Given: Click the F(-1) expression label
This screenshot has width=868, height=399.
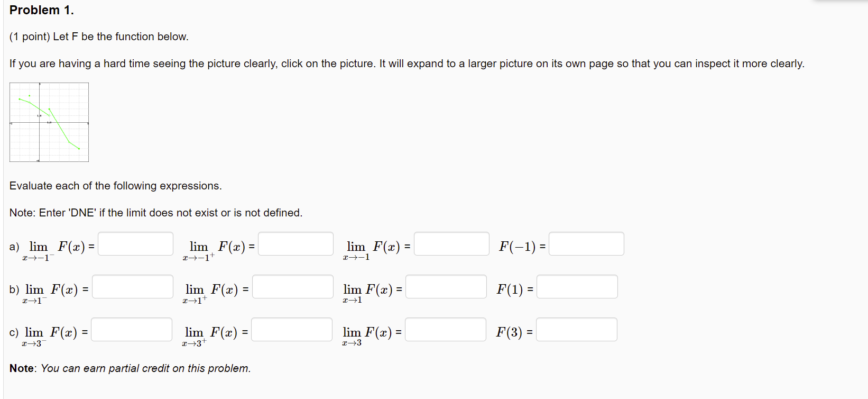Looking at the screenshot, I should [x=518, y=247].
